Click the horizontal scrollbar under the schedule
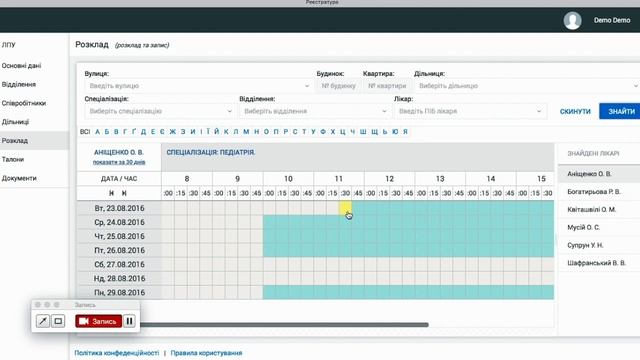 (284, 325)
